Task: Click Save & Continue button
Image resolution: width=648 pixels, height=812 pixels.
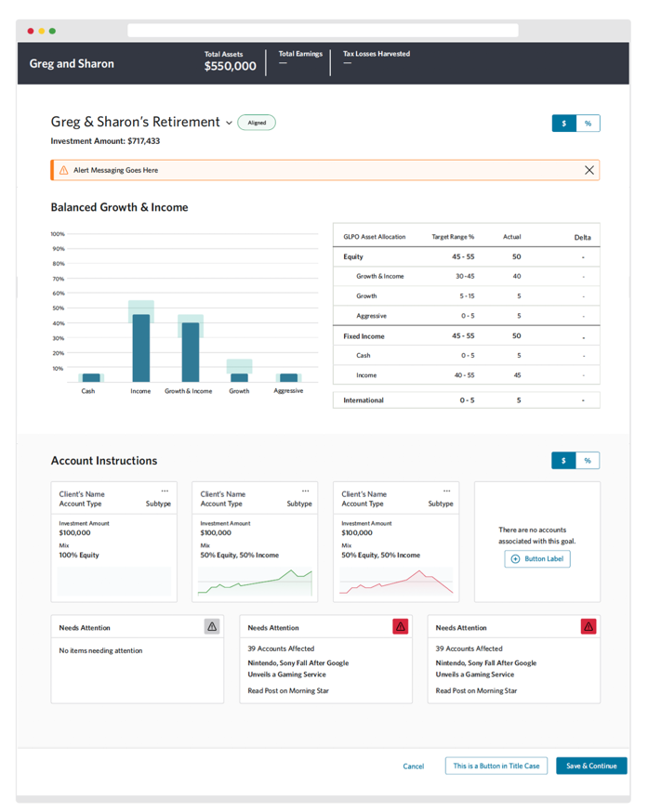Action: pyautogui.click(x=591, y=766)
